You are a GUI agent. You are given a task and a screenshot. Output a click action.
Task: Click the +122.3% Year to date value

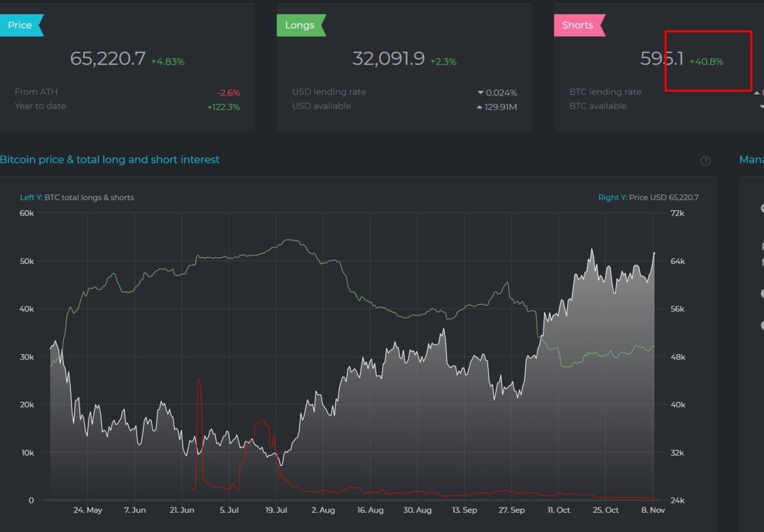click(x=224, y=107)
